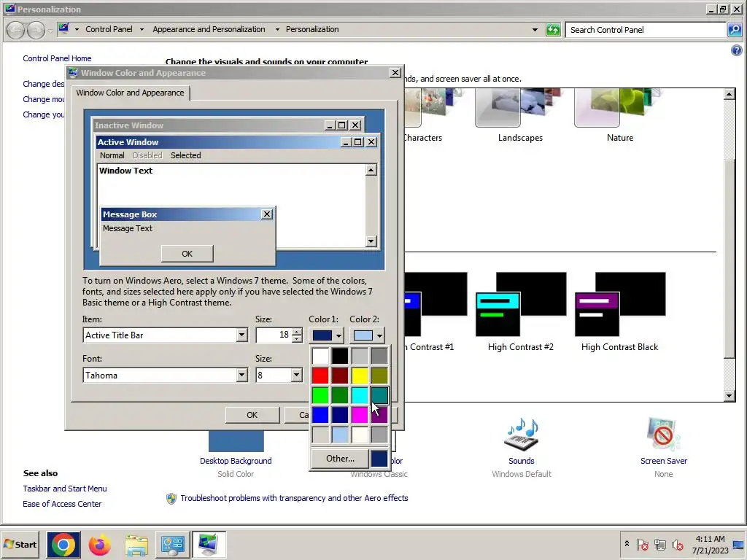The height and width of the screenshot is (560, 747).
Task: Select the High Contrast Black theme
Action: tap(620, 312)
